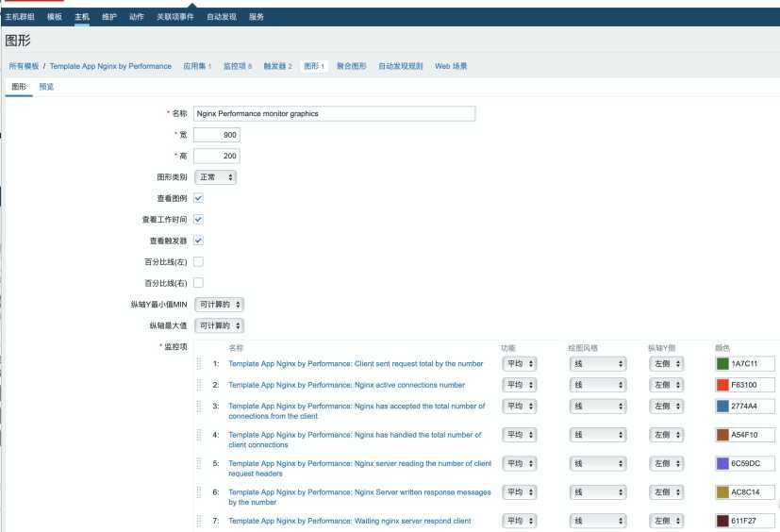This screenshot has width=780, height=532.
Task: Grab drag handle of monitor item row 4
Action: coord(199,435)
